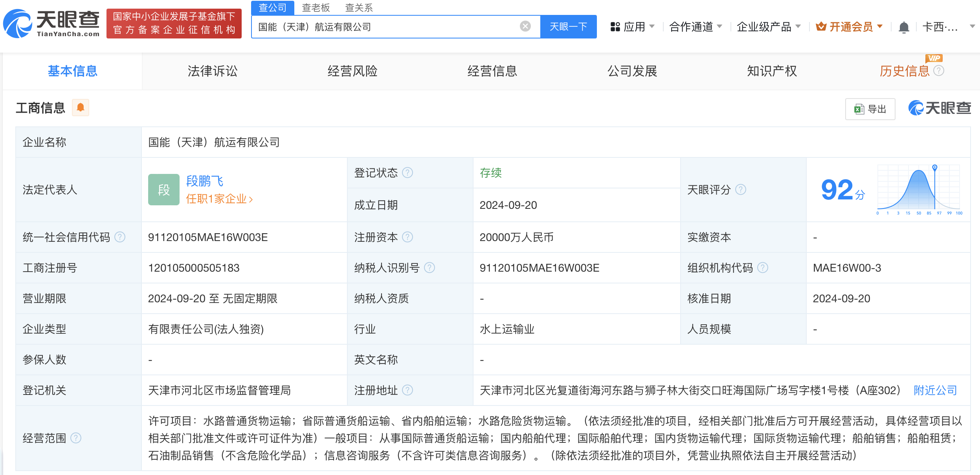The width and height of the screenshot is (980, 475).
Task: Click the 经营范围 business scope text starting 许可项目
Action: pyautogui.click(x=555, y=438)
